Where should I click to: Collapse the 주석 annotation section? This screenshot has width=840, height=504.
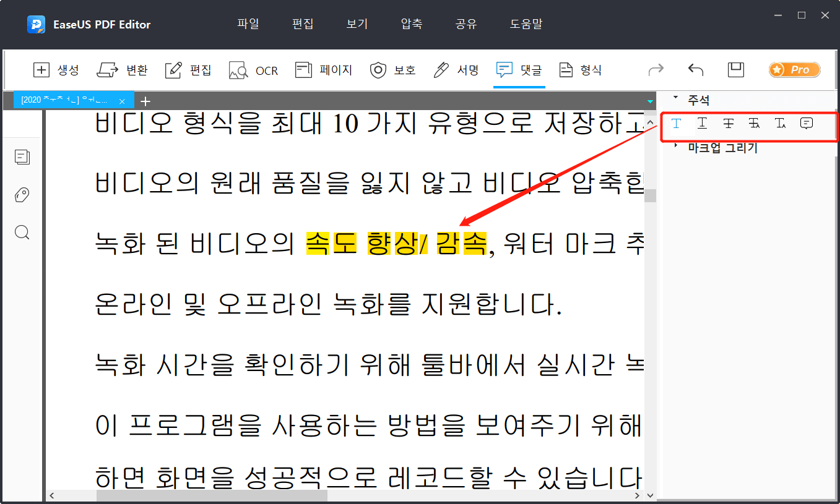[676, 97]
